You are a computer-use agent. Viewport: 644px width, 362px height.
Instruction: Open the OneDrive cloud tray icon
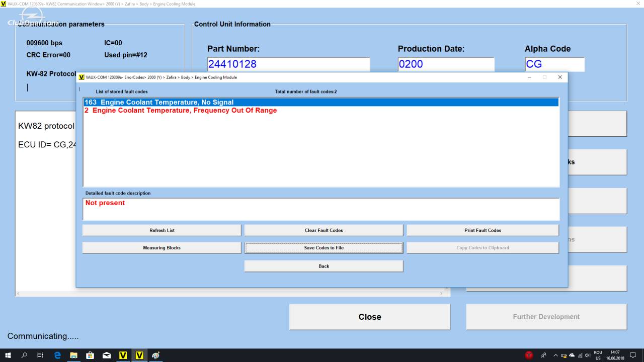click(x=572, y=355)
